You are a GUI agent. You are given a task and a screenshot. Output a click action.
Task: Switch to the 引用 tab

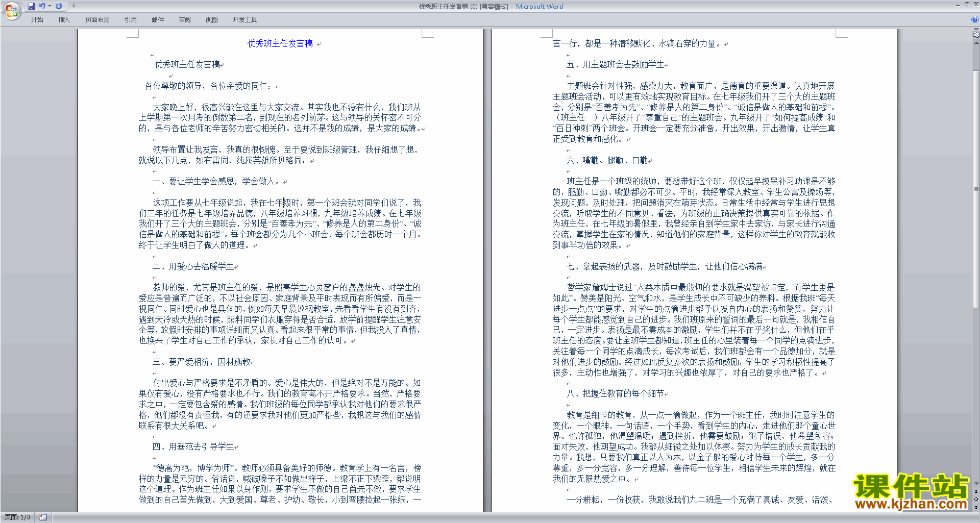click(x=131, y=20)
